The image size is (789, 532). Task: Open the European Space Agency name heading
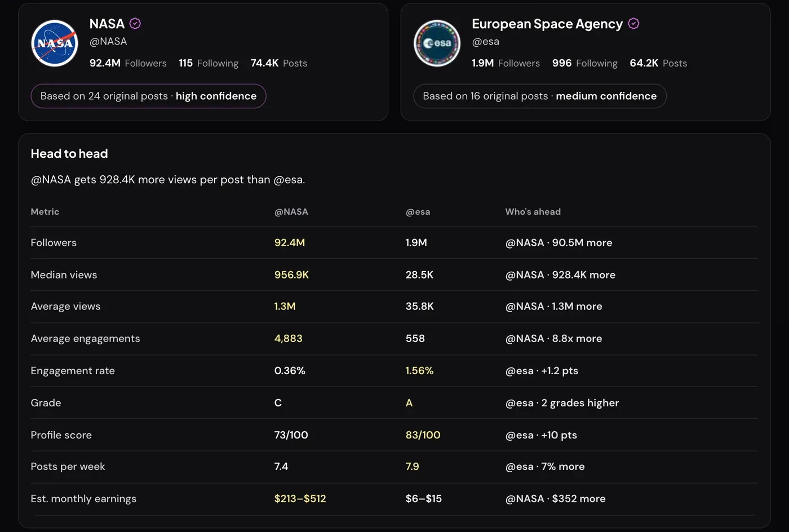547,24
